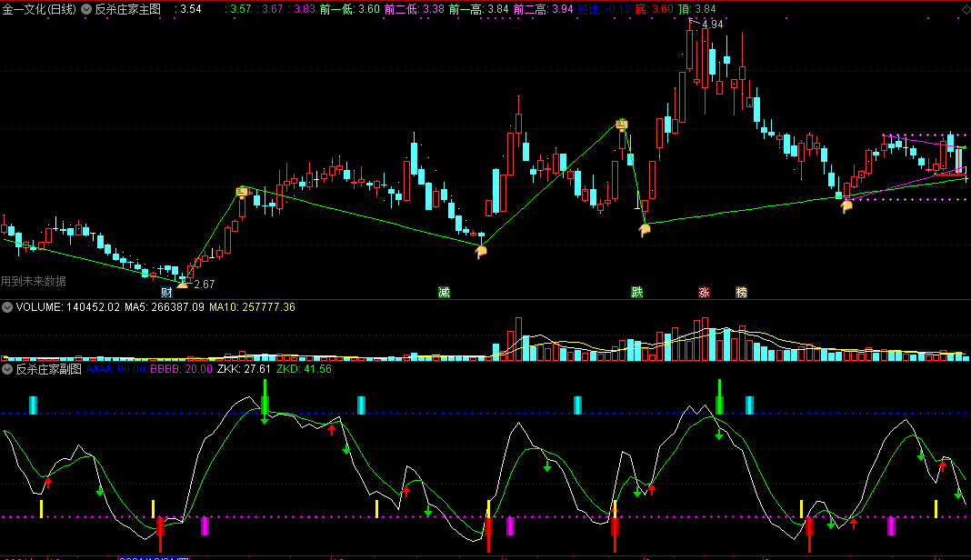Click the green 顶: 3.84 reading
The width and height of the screenshot is (971, 560).
(x=696, y=9)
